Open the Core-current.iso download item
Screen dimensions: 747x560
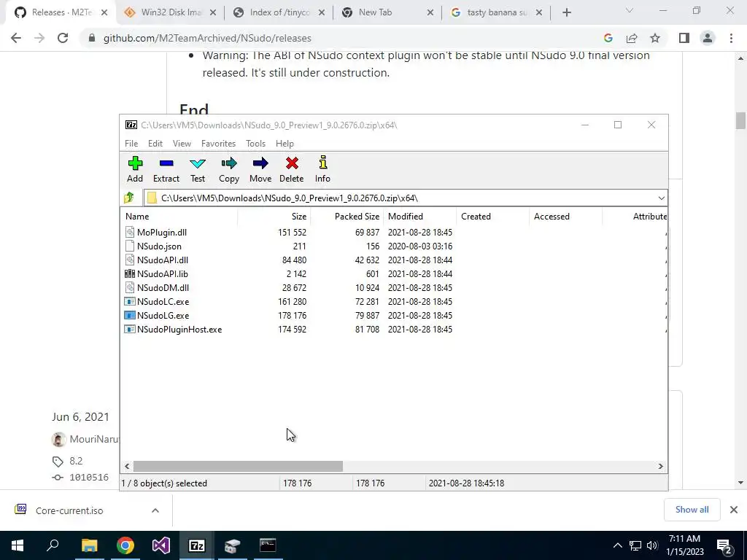click(x=69, y=510)
